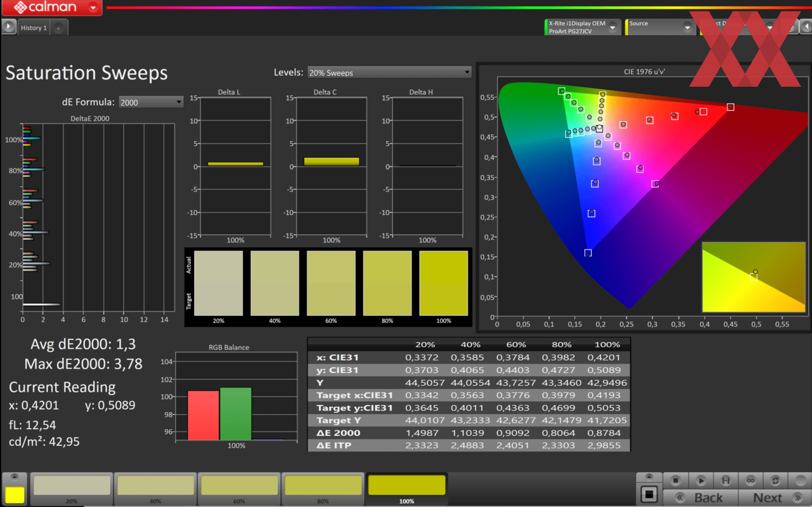
Task: Click the DeltaE 2000 bar chart
Action: pos(98,218)
